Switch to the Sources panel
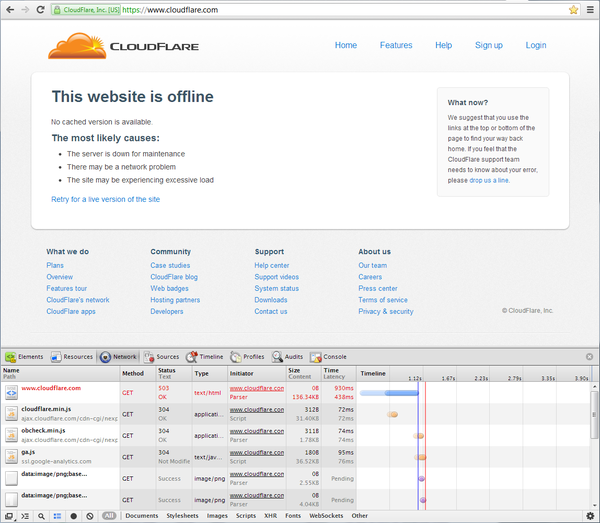The height and width of the screenshot is (523, 600). point(161,357)
